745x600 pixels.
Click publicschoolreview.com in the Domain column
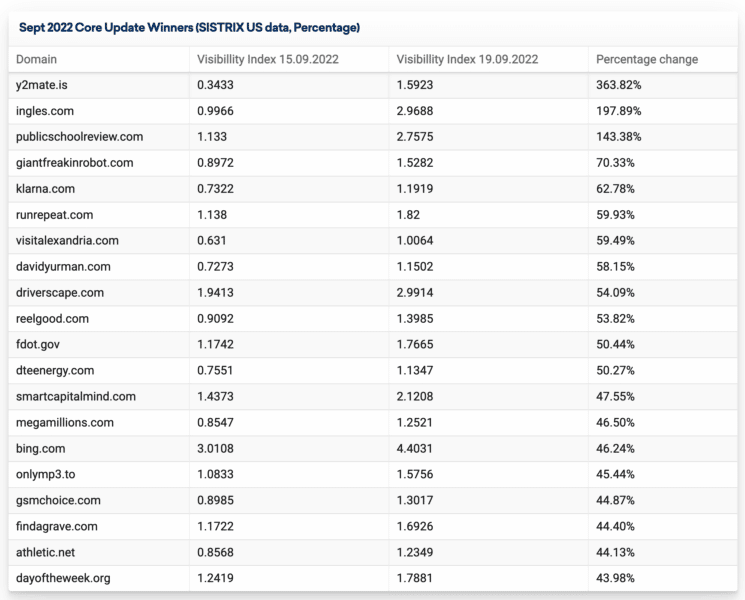tap(79, 137)
